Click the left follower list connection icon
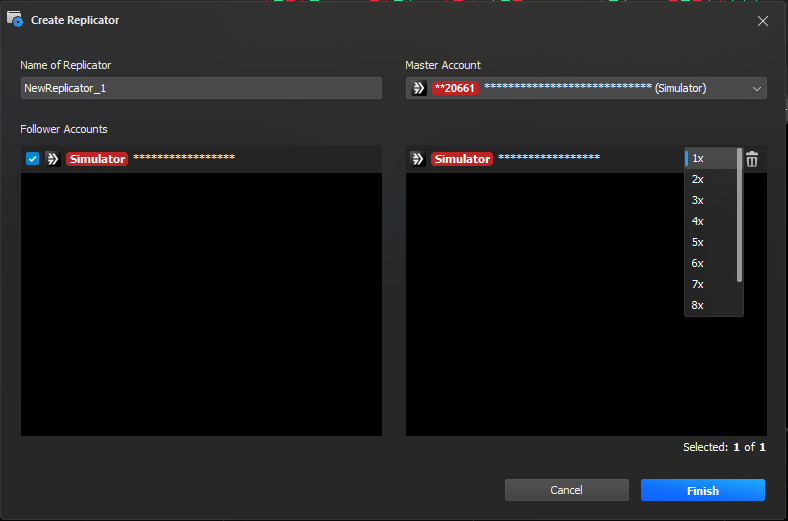This screenshot has height=521, width=788. pyautogui.click(x=53, y=159)
